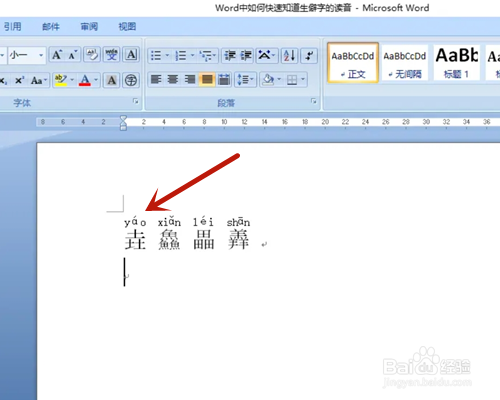Click the character 羴 in the document
Screen dimensions: 500x400
(238, 240)
